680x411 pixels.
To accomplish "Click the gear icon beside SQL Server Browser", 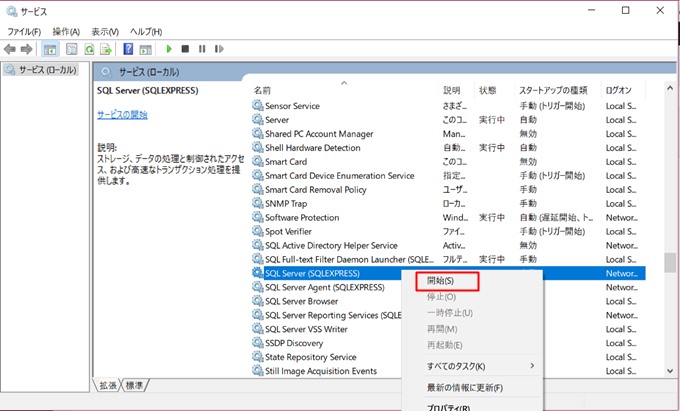I will (x=258, y=300).
